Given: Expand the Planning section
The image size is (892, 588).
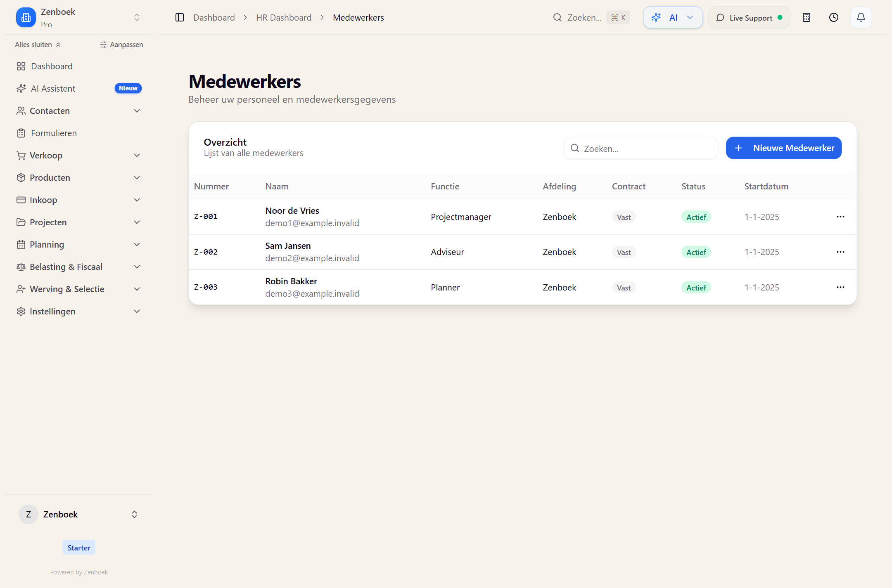Looking at the screenshot, I should click(78, 244).
